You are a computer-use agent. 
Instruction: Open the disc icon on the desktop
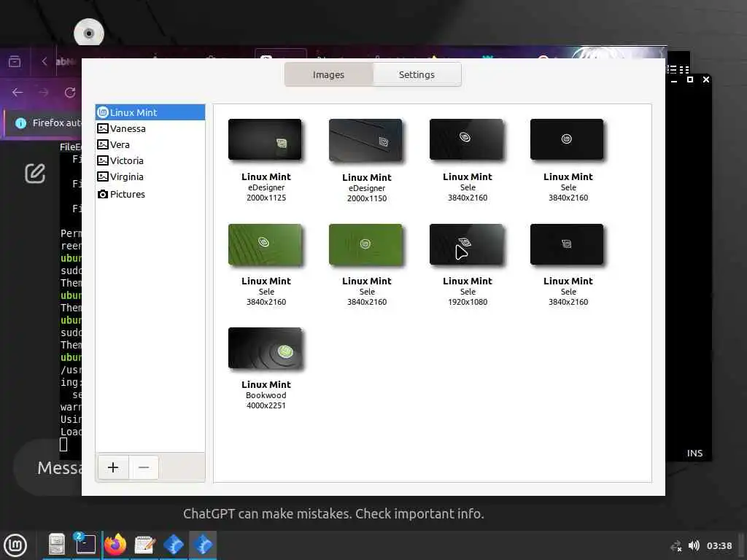[x=88, y=34]
